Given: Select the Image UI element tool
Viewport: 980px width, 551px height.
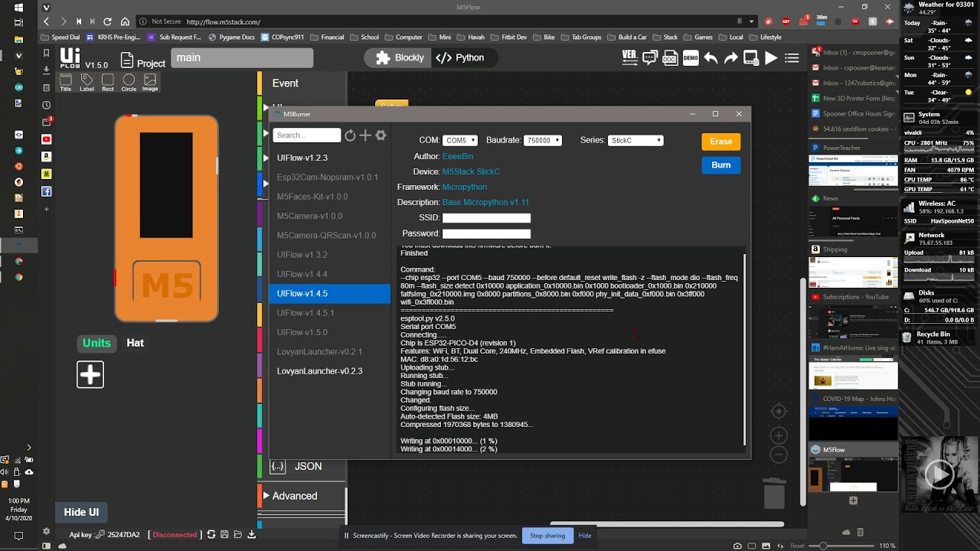Looking at the screenshot, I should (x=150, y=83).
